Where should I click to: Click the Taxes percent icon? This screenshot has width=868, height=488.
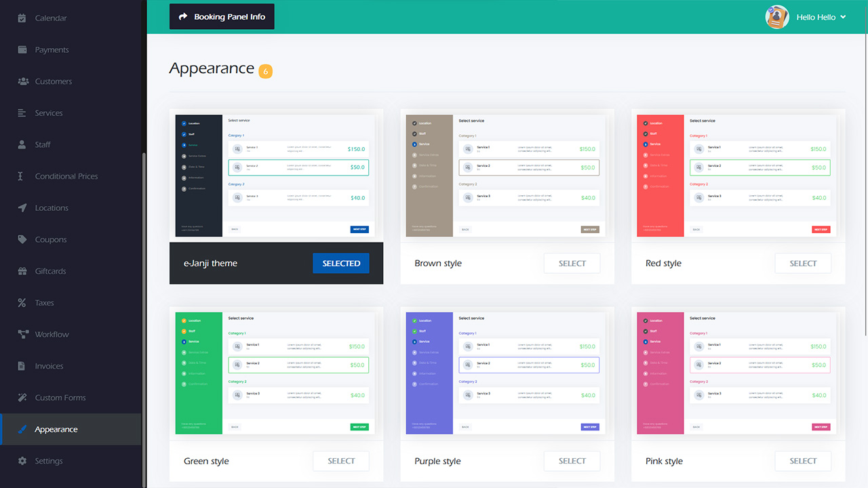point(22,303)
